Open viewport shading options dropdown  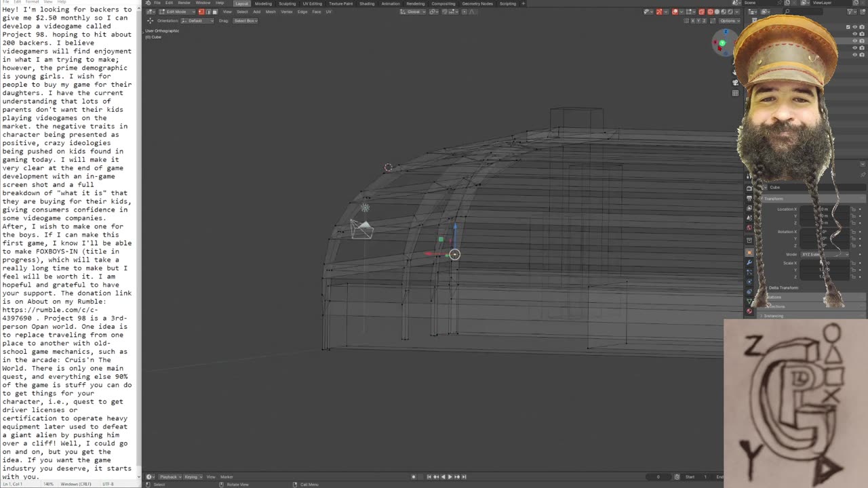tap(736, 12)
